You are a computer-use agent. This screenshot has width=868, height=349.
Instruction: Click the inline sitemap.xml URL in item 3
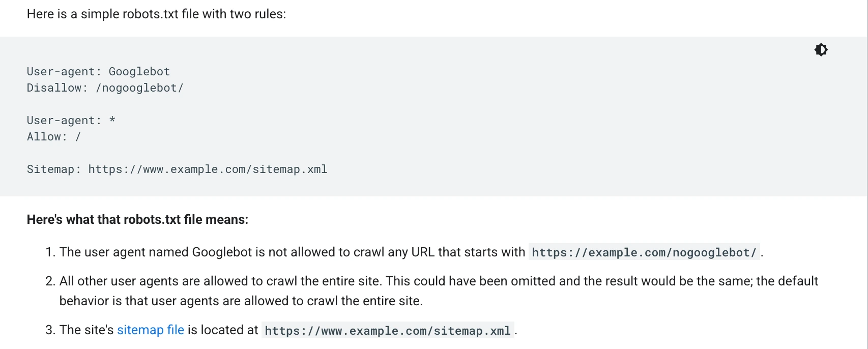(x=387, y=331)
